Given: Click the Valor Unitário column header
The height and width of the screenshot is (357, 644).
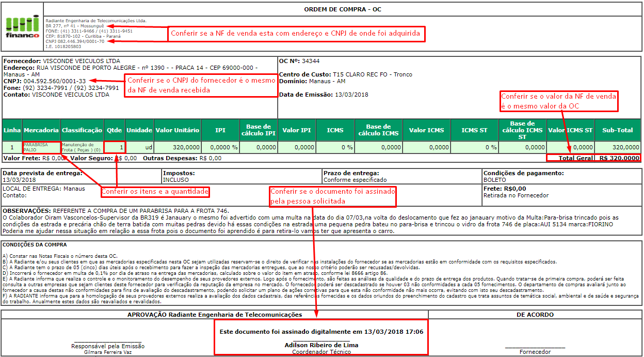Looking at the screenshot, I should pyautogui.click(x=178, y=130).
